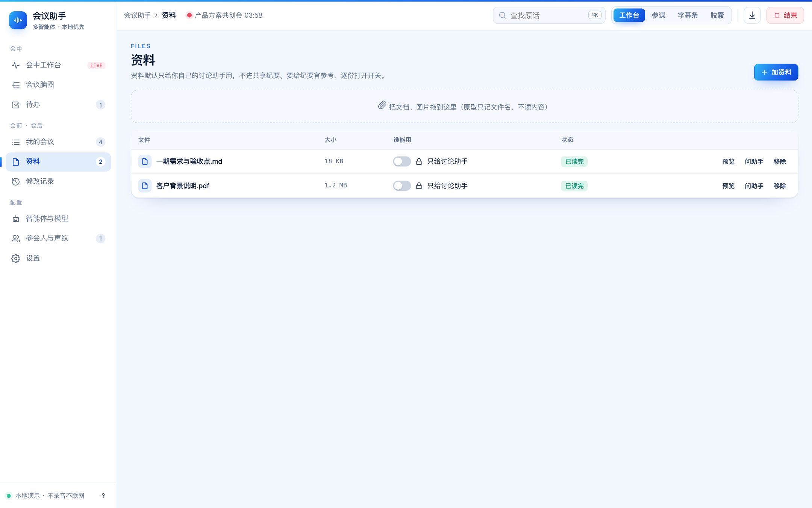Click the 参会人与声纹 people icon
This screenshot has width=812, height=508.
[x=16, y=239]
